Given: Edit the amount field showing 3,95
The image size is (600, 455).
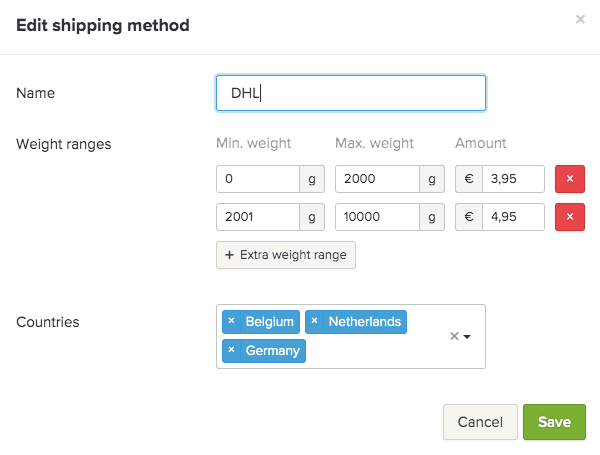Looking at the screenshot, I should [x=513, y=179].
